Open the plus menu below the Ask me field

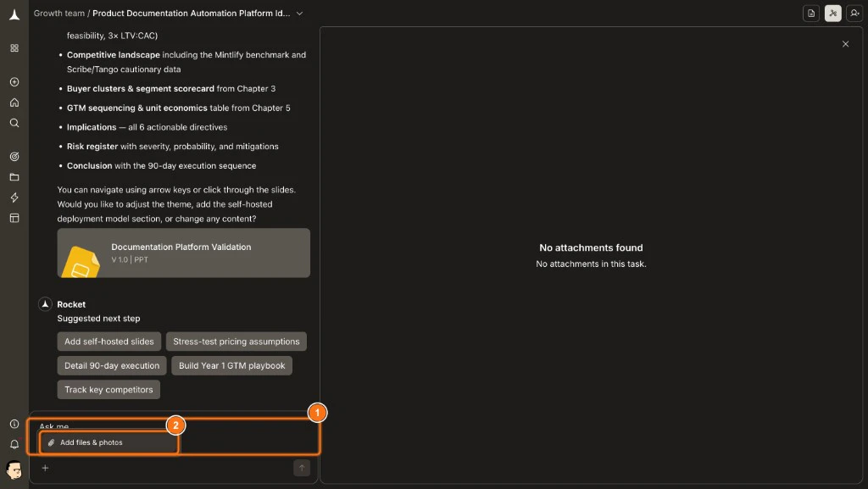click(x=44, y=468)
